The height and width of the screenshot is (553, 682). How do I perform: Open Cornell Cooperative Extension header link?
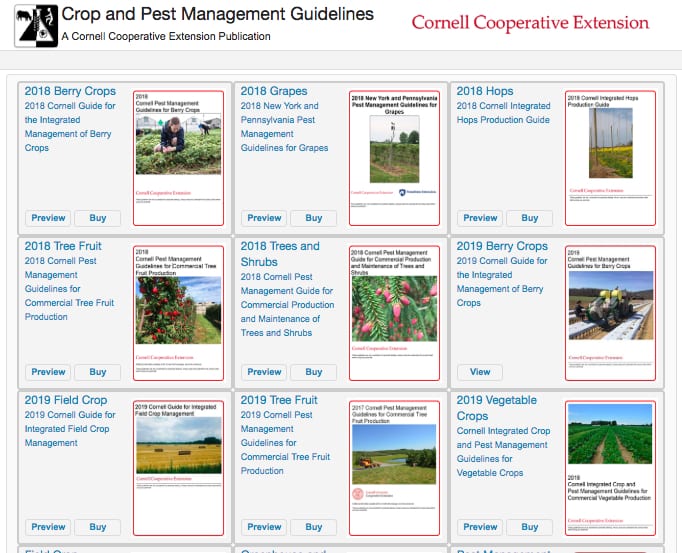click(530, 23)
